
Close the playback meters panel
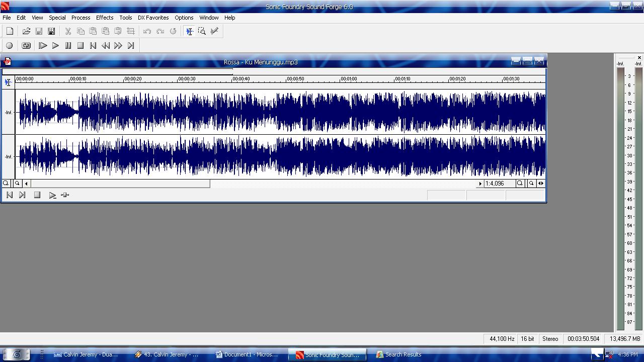639,57
